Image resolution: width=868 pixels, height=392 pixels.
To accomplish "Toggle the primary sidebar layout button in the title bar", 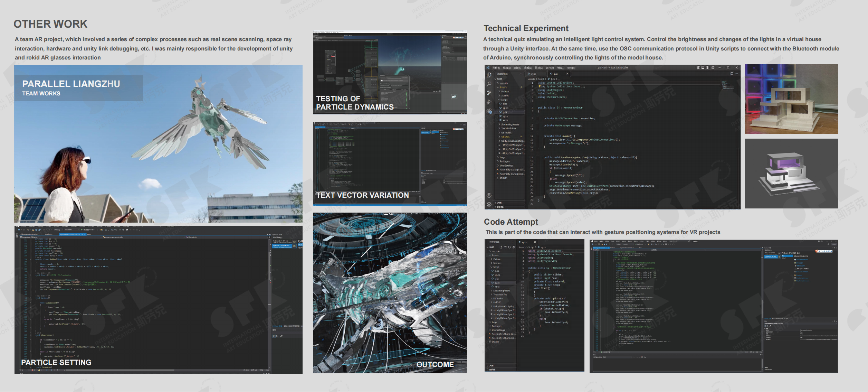I will click(699, 68).
